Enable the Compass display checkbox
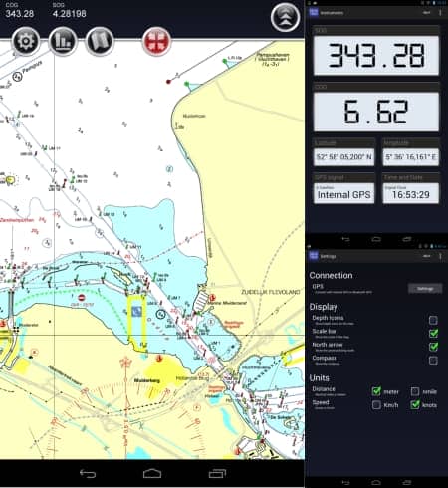Viewport: 448px width, 488px height. tap(433, 361)
